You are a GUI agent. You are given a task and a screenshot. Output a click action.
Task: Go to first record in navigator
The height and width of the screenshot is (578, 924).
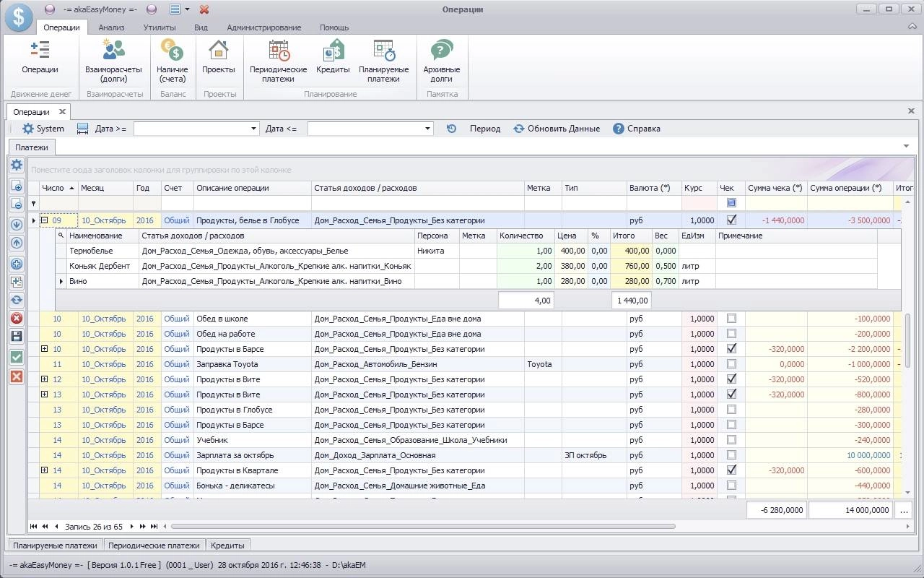pyautogui.click(x=33, y=527)
